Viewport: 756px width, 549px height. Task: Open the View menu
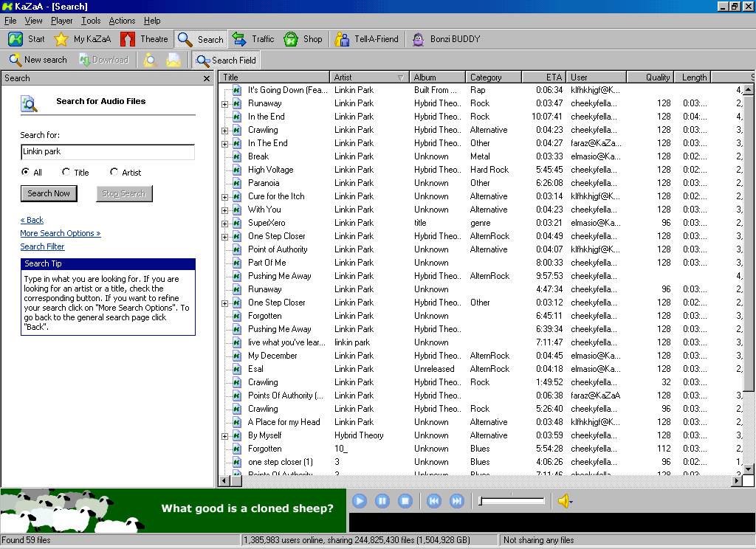pos(33,21)
